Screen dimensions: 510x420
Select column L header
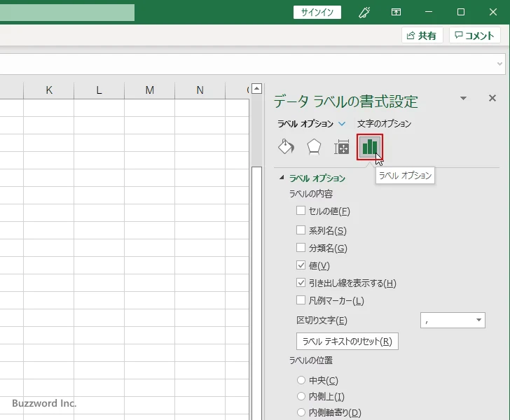pyautogui.click(x=99, y=90)
